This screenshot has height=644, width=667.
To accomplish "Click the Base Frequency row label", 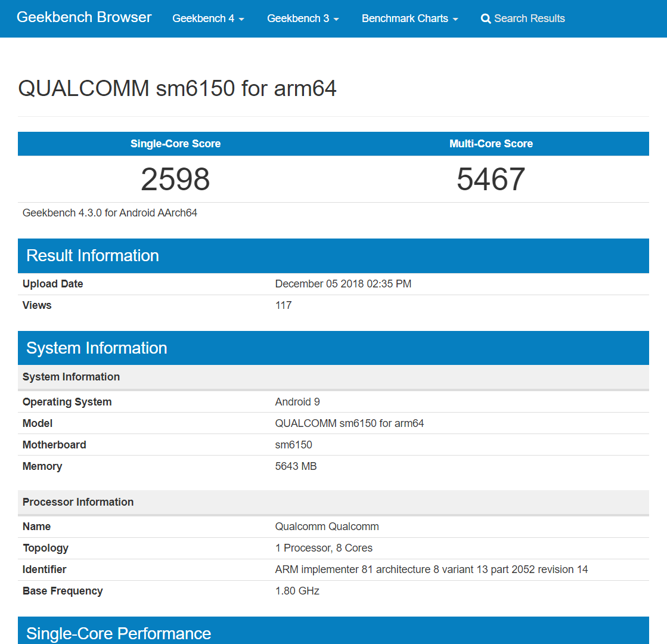I will pos(63,591).
